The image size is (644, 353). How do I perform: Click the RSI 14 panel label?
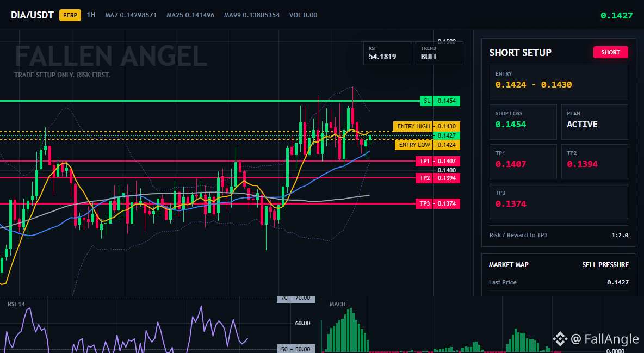16,304
